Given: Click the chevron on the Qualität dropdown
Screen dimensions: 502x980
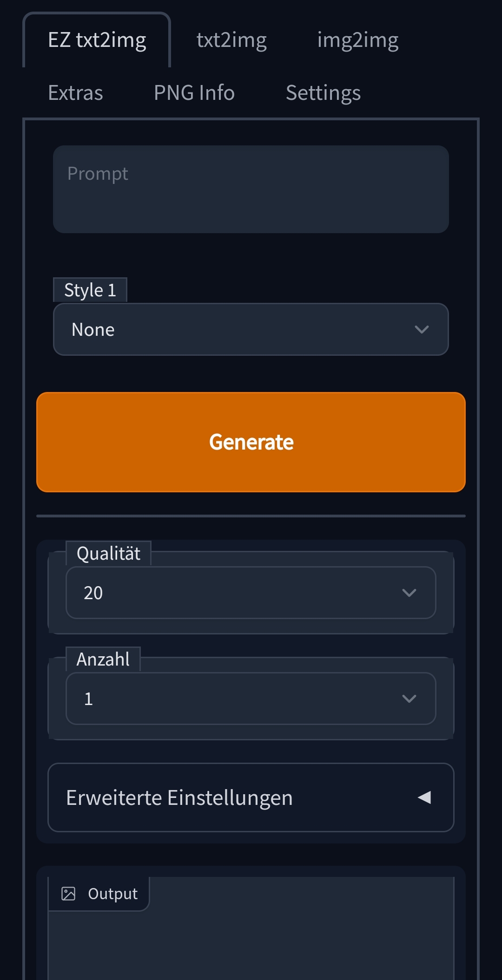Looking at the screenshot, I should pos(410,593).
